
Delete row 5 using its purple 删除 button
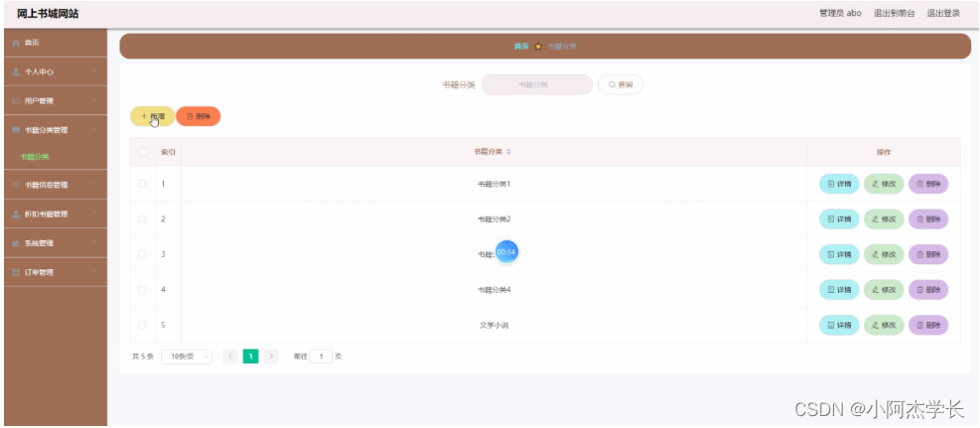pos(928,325)
